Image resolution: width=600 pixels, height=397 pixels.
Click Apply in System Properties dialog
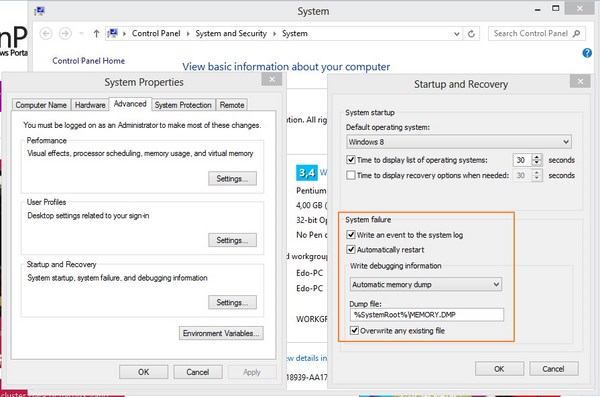point(252,372)
